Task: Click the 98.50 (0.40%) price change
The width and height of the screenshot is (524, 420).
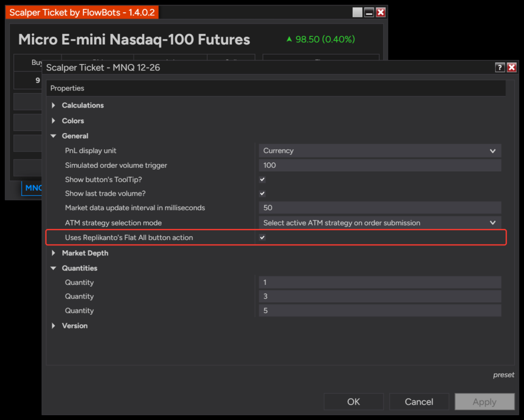Action: (x=321, y=39)
